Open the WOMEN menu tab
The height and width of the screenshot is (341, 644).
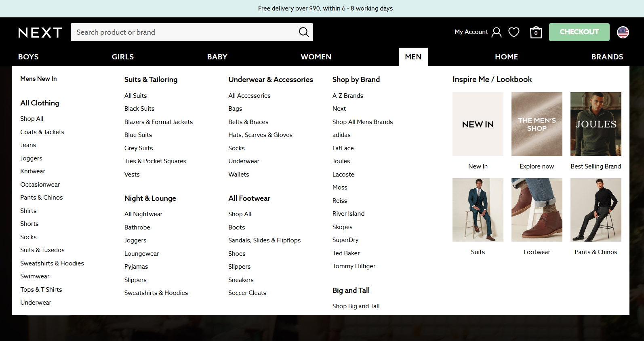(x=316, y=57)
